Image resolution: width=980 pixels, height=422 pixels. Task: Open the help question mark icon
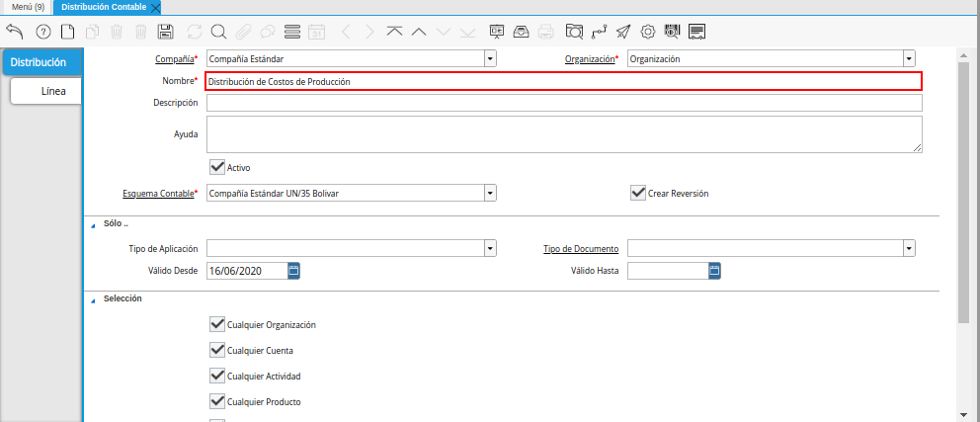pyautogui.click(x=43, y=32)
